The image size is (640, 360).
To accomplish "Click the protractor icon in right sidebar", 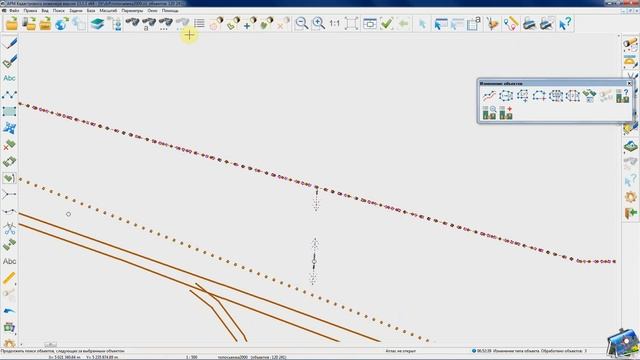I will point(630,61).
